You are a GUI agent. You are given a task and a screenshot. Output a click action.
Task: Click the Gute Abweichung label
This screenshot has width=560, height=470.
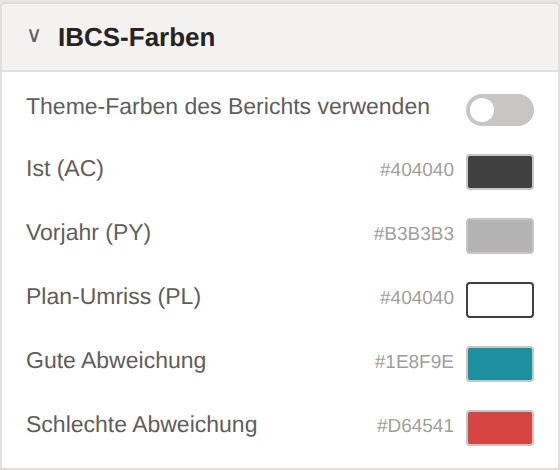[116, 361]
